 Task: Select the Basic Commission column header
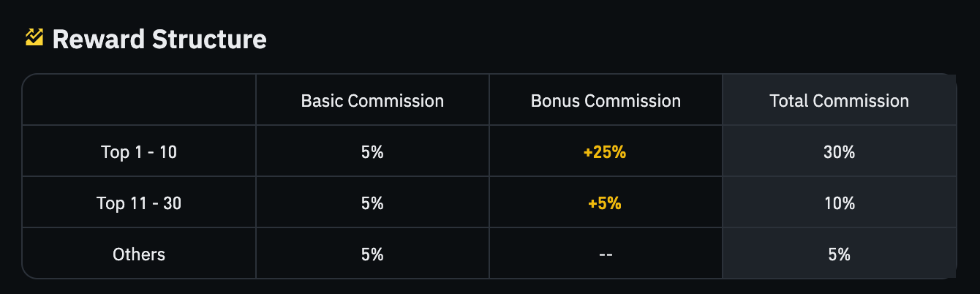pos(372,101)
